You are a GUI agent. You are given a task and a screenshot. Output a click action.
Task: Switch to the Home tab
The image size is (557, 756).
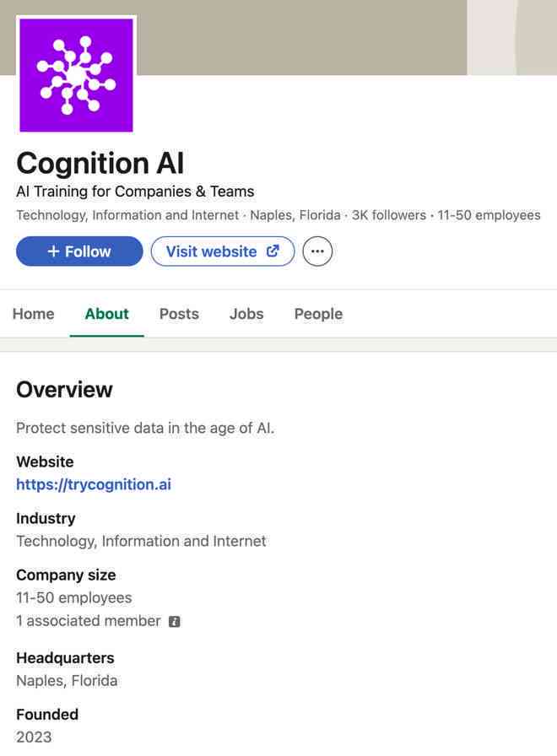[x=33, y=314]
